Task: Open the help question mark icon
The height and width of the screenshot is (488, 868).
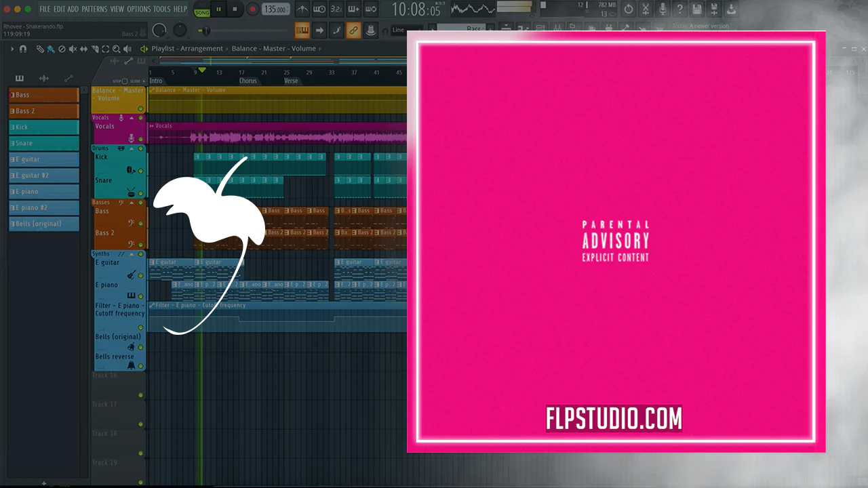Action: click(x=679, y=9)
